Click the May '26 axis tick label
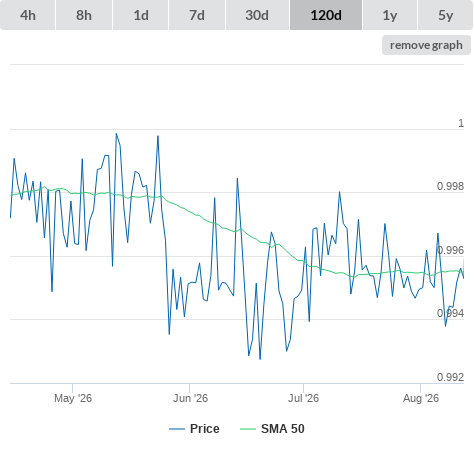 pyautogui.click(x=73, y=398)
